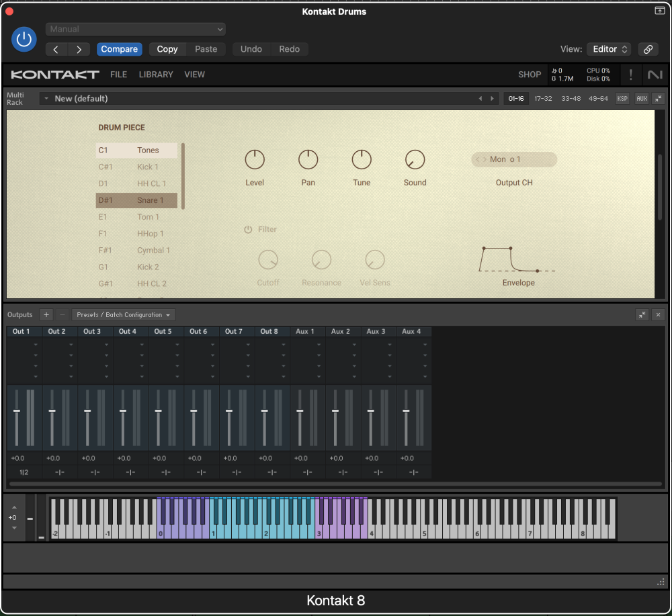
Task: Toggle the AUX sends button
Action: [x=641, y=99]
